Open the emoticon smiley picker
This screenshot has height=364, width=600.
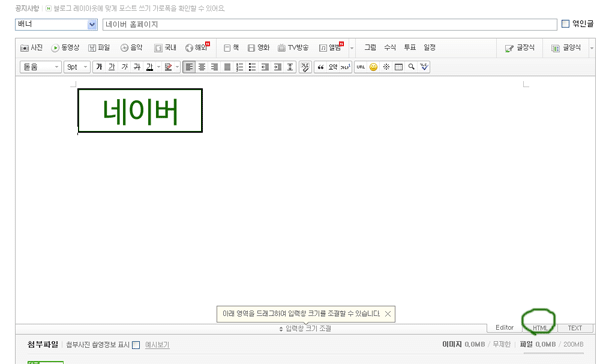point(373,67)
